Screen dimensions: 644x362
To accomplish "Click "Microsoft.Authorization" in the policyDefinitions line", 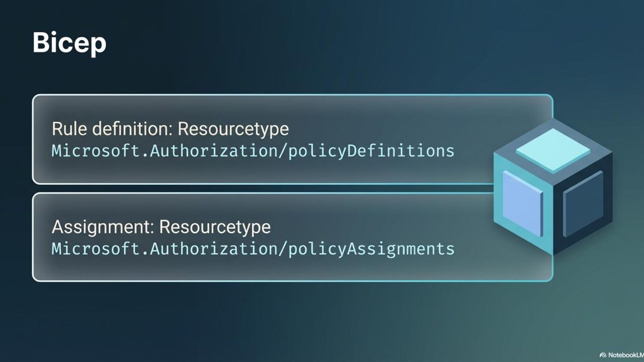I will tap(164, 151).
